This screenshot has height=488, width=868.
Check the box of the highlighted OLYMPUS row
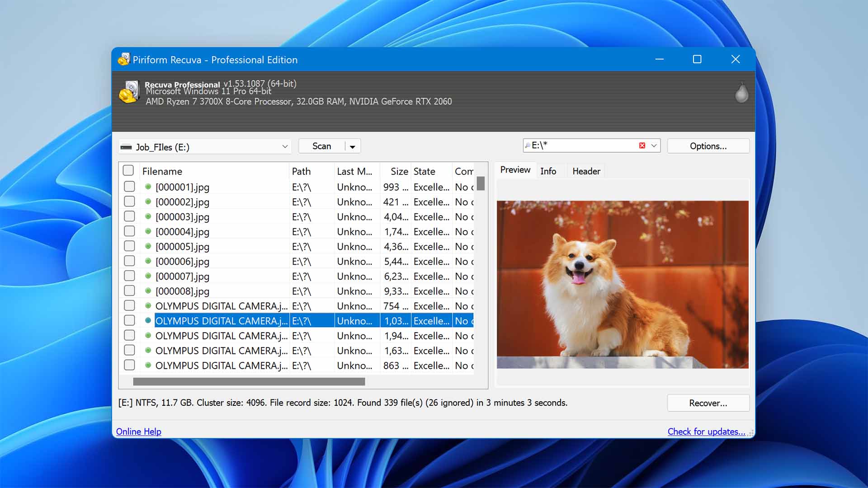[129, 320]
